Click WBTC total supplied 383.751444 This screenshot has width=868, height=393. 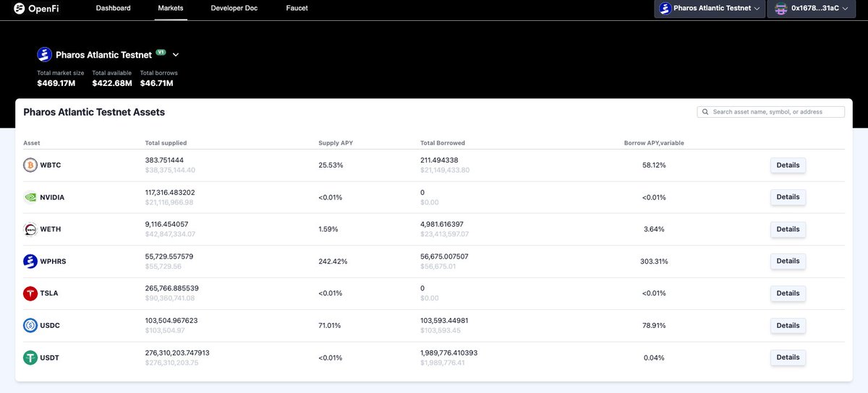pyautogui.click(x=164, y=160)
